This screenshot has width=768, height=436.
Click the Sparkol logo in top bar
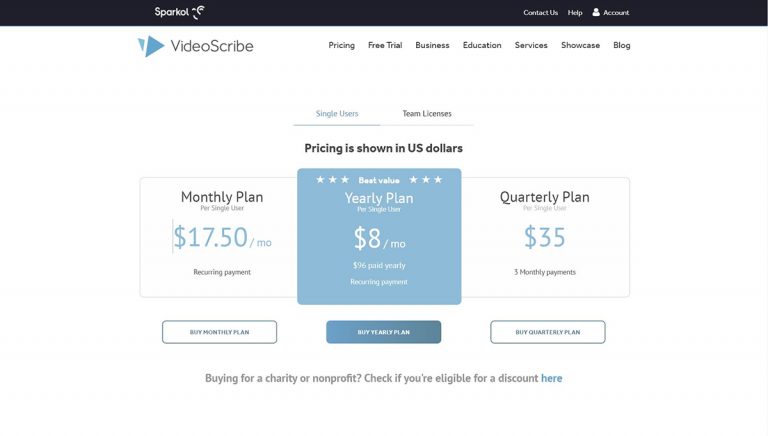[179, 12]
